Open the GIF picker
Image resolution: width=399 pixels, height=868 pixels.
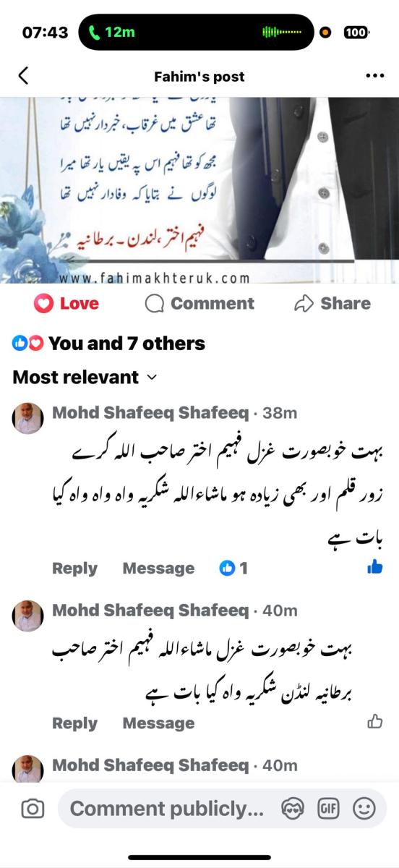(x=328, y=809)
